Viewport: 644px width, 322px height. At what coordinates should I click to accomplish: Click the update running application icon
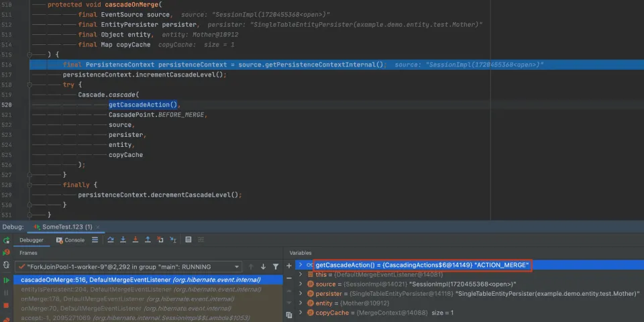6,266
